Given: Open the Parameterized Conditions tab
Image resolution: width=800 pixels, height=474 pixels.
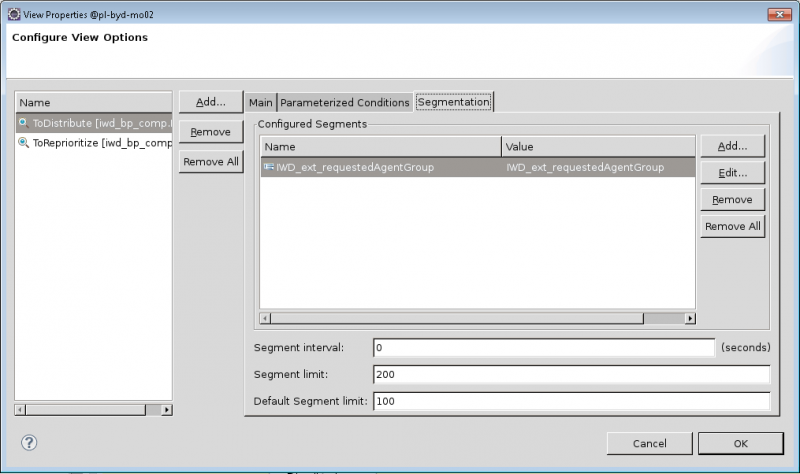Looking at the screenshot, I should pyautogui.click(x=345, y=102).
